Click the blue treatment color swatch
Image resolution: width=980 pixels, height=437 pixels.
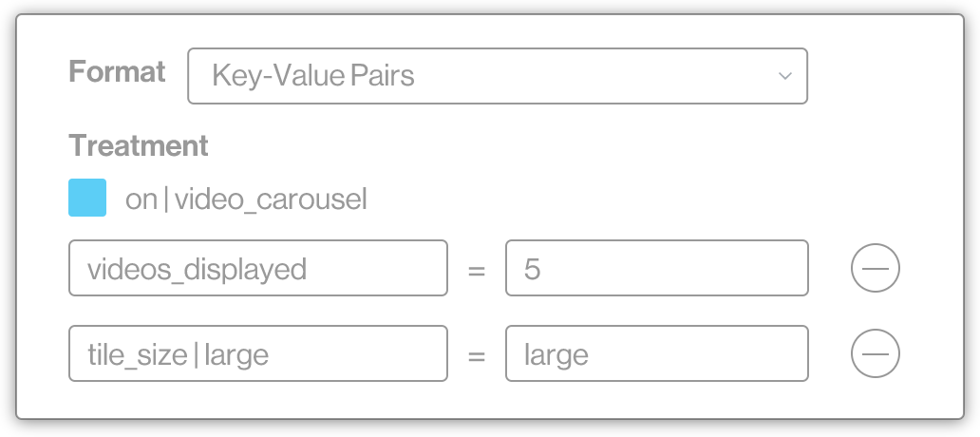click(x=87, y=199)
